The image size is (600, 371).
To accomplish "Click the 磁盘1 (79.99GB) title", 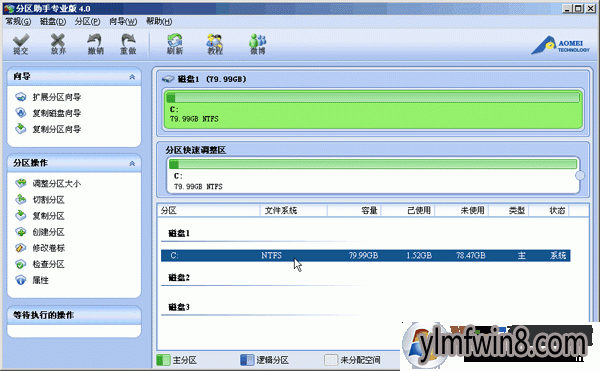I will (x=212, y=79).
